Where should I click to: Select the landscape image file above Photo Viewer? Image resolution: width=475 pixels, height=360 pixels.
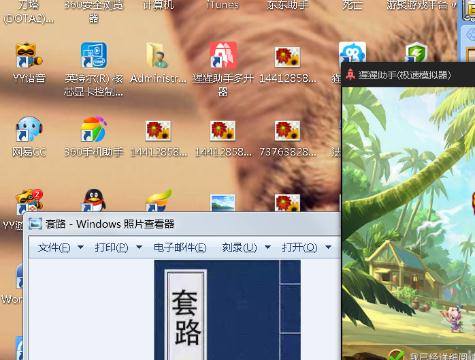pos(223,203)
